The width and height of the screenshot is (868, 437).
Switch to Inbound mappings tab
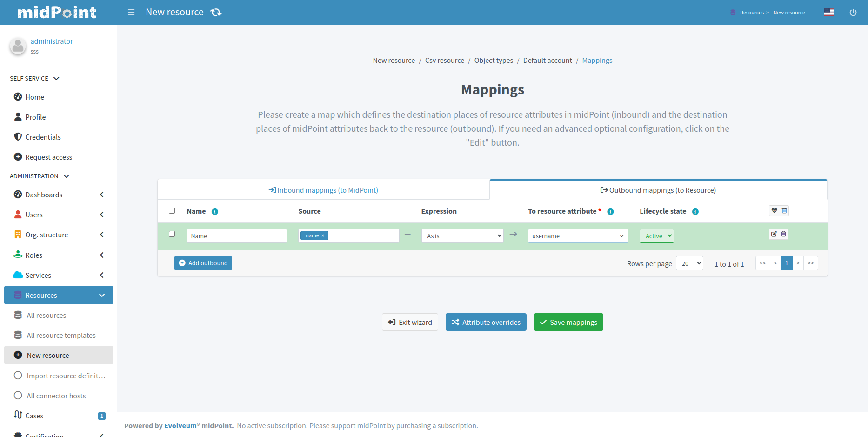click(323, 190)
